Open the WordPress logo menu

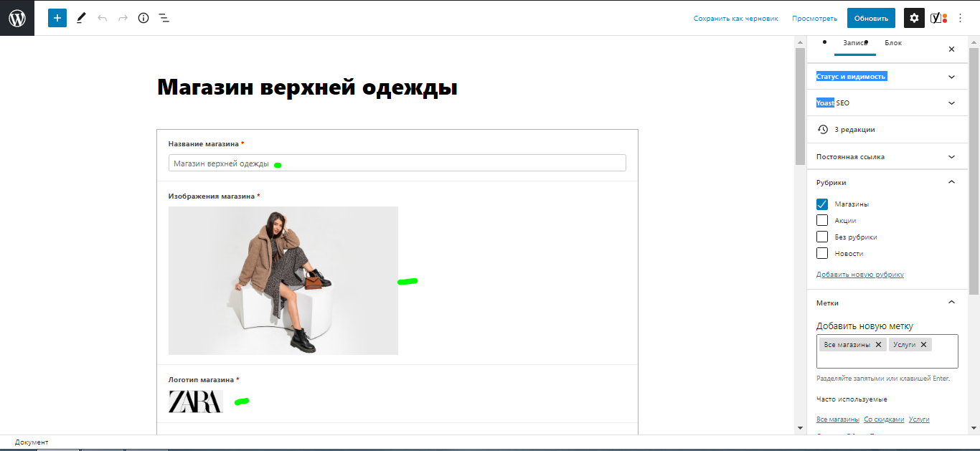click(17, 18)
